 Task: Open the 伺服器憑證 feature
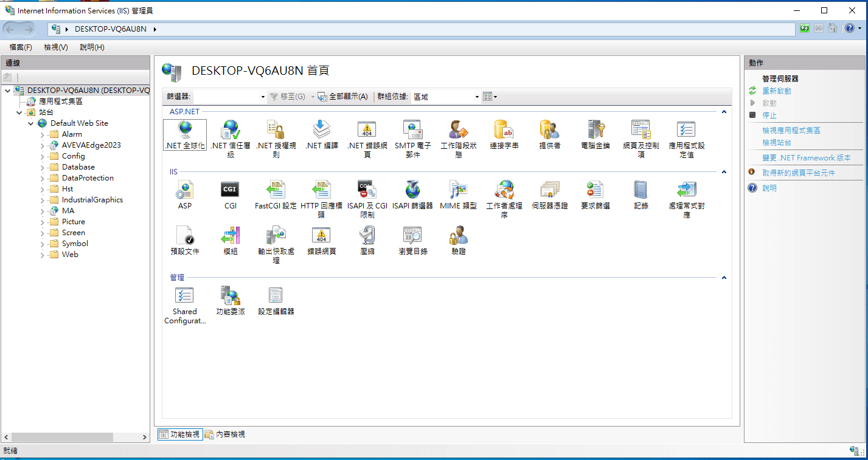[550, 195]
